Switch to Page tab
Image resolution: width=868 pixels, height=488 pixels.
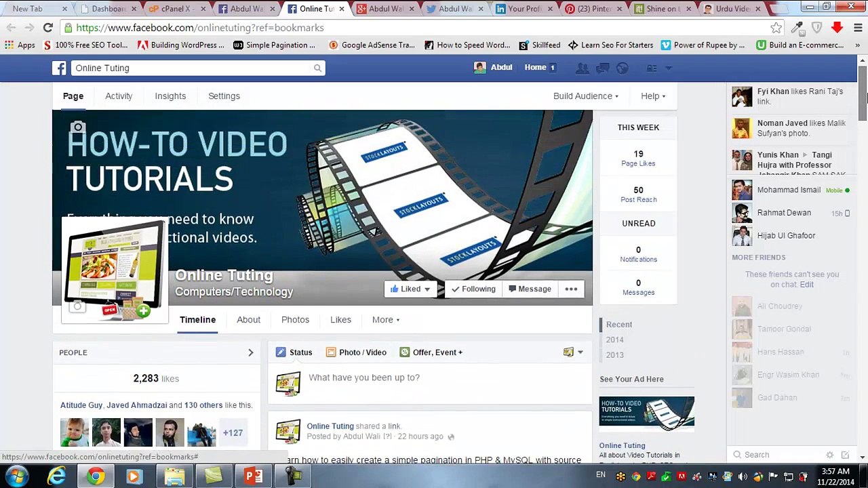pyautogui.click(x=73, y=96)
